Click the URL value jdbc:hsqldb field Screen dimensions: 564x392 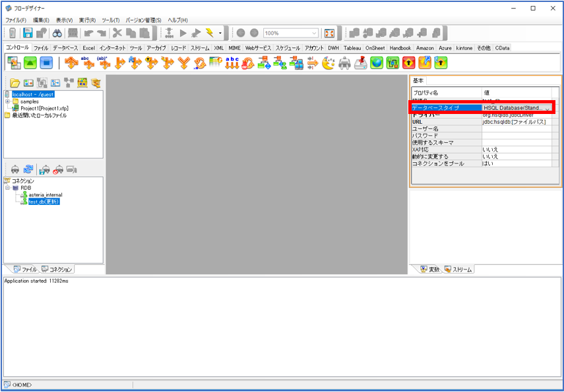517,122
